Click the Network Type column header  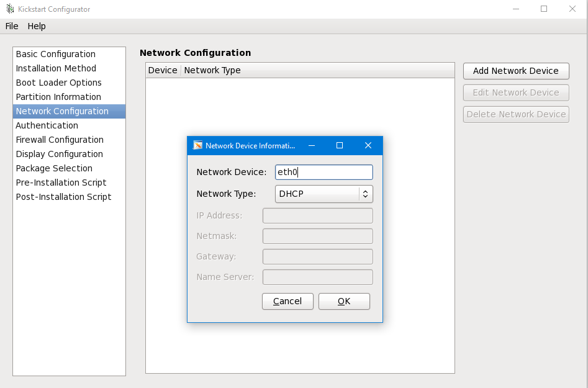212,70
